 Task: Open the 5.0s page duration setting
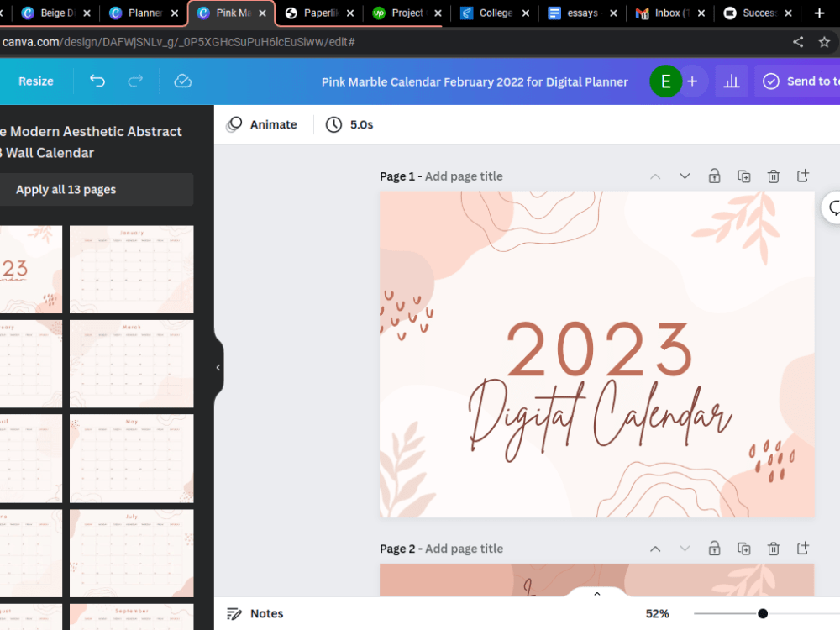pos(349,124)
